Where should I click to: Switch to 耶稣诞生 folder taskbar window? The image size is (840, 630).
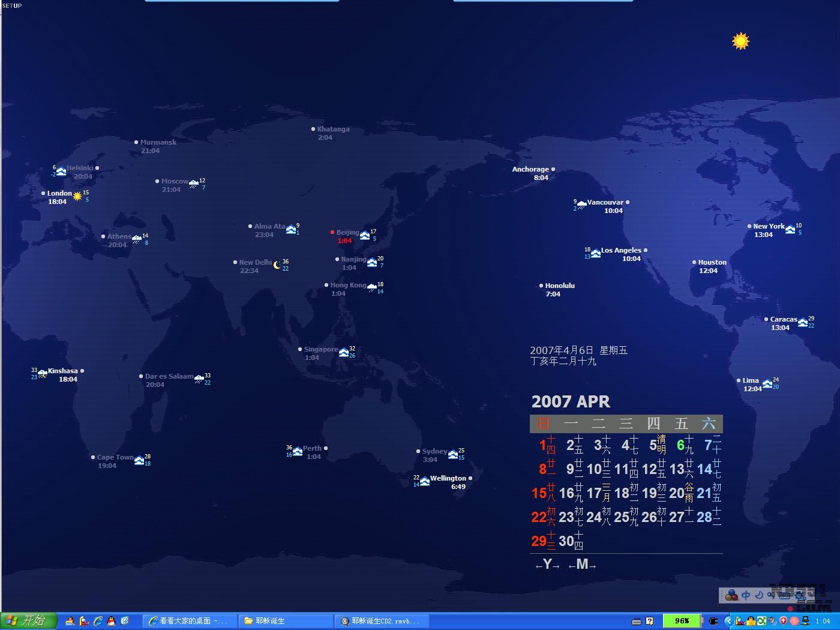click(x=286, y=621)
